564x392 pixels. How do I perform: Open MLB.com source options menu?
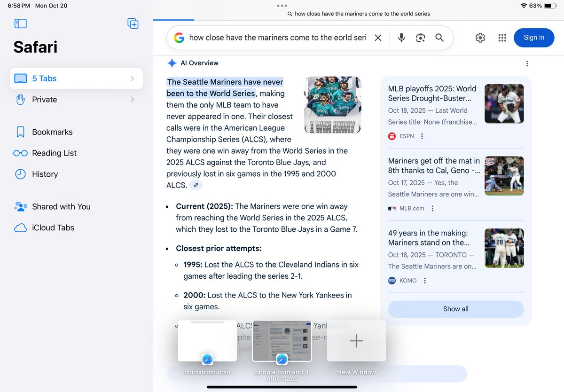(433, 208)
